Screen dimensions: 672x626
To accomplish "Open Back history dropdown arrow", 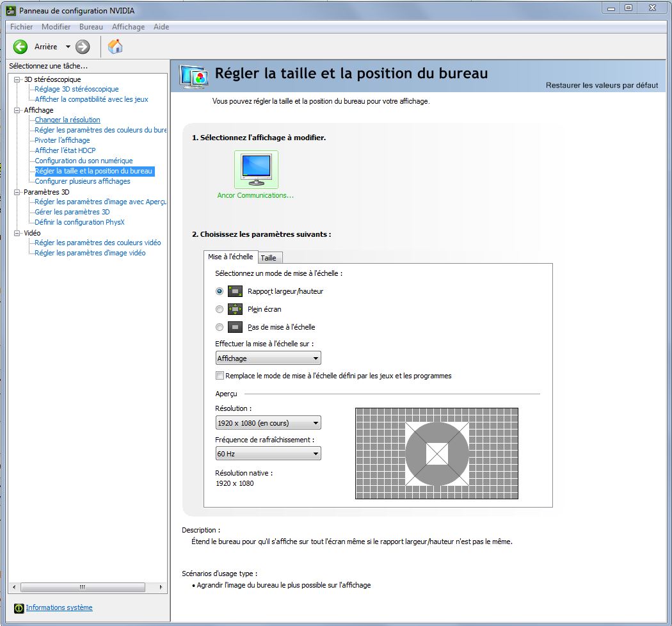I will point(68,47).
